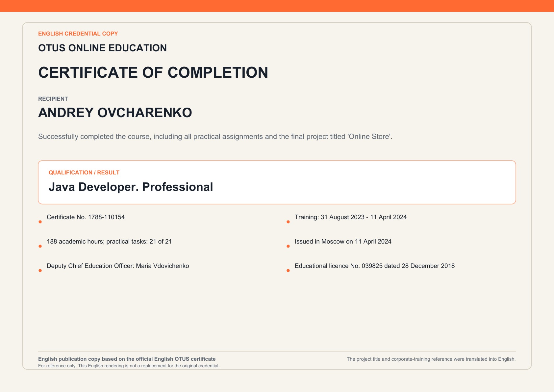Viewport: 554px width, 392px height.
Task: Click 'Certificate No. 1788-110154'
Action: [x=86, y=217]
